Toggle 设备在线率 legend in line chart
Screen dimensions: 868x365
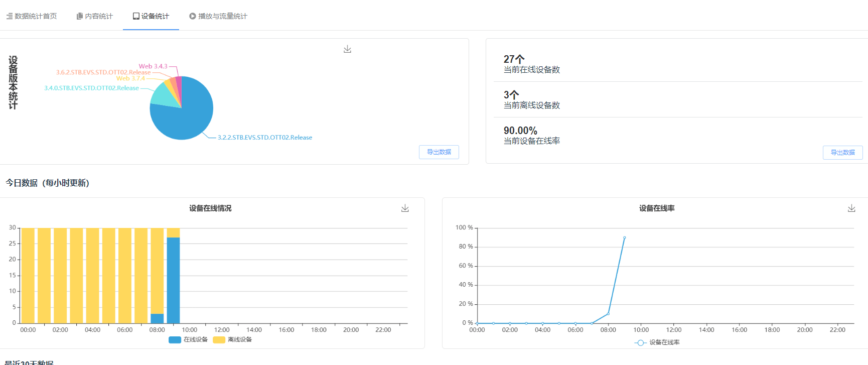pyautogui.click(x=657, y=342)
